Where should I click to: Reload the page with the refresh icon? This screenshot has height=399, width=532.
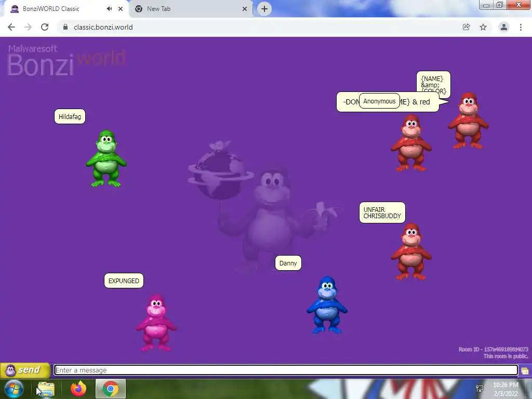click(x=45, y=27)
